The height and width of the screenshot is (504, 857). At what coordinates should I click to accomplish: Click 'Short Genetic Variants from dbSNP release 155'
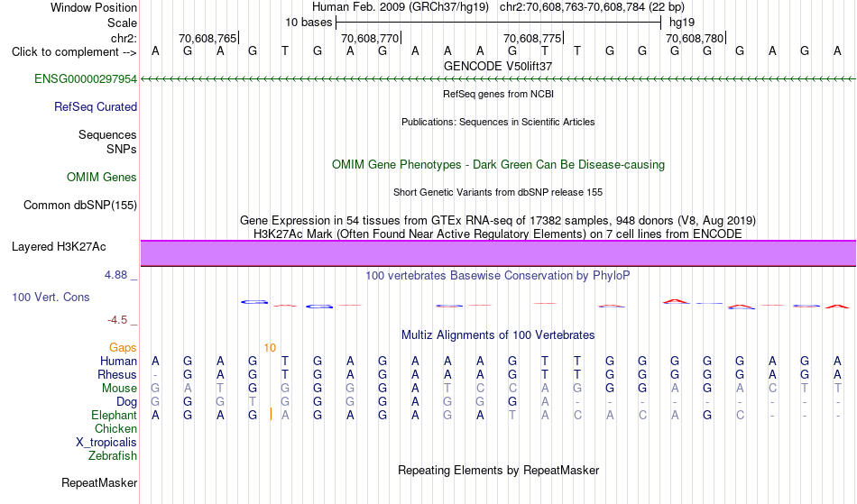tap(498, 192)
